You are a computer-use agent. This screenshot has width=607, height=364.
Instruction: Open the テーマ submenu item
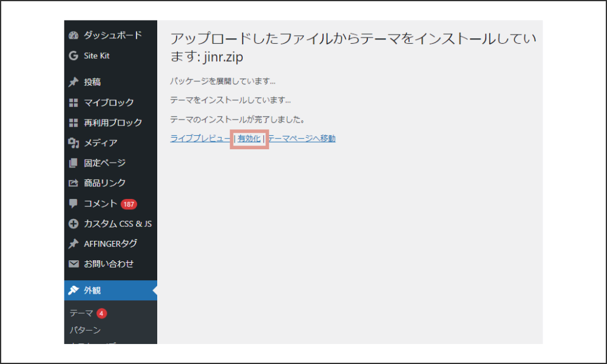pos(81,313)
